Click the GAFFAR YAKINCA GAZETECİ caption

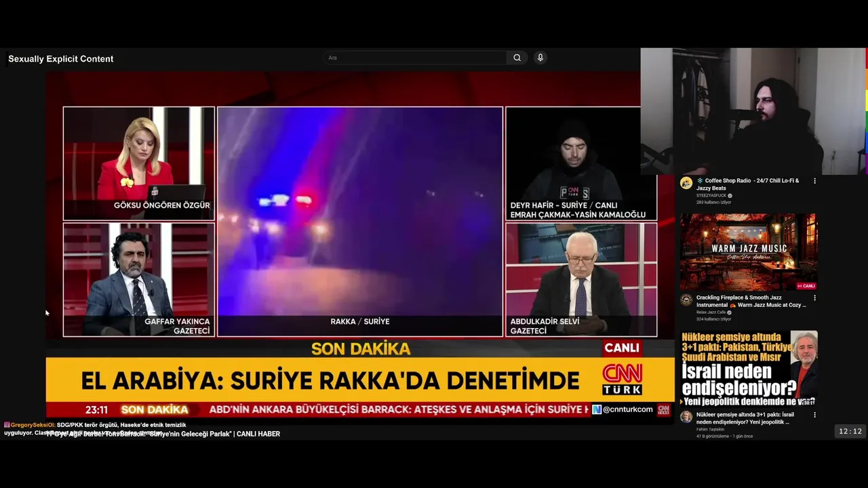(177, 326)
